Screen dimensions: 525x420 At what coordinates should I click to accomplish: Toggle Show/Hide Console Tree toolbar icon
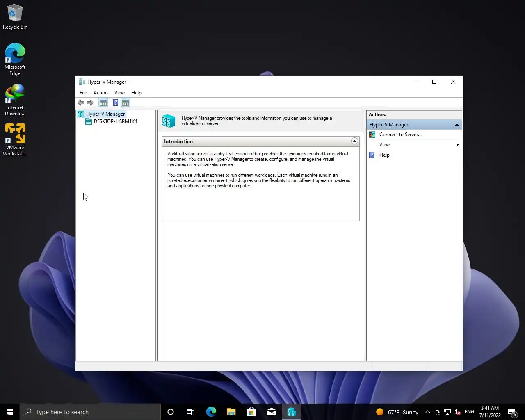[x=103, y=103]
